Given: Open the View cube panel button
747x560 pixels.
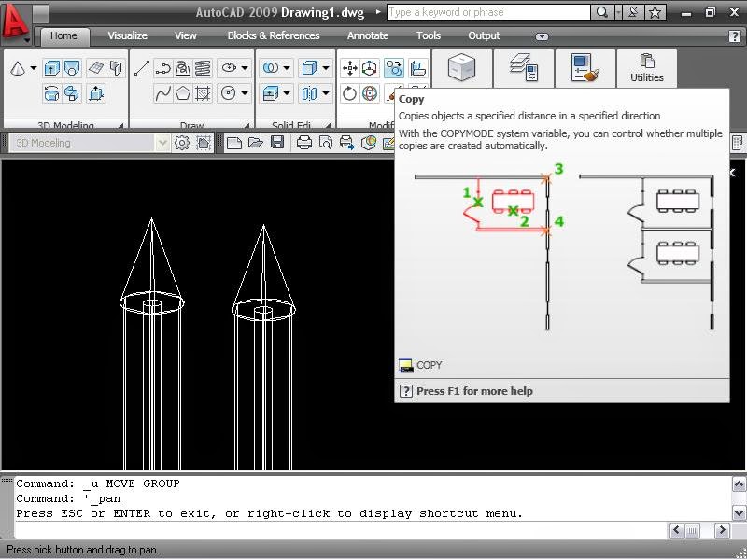Looking at the screenshot, I should click(461, 68).
